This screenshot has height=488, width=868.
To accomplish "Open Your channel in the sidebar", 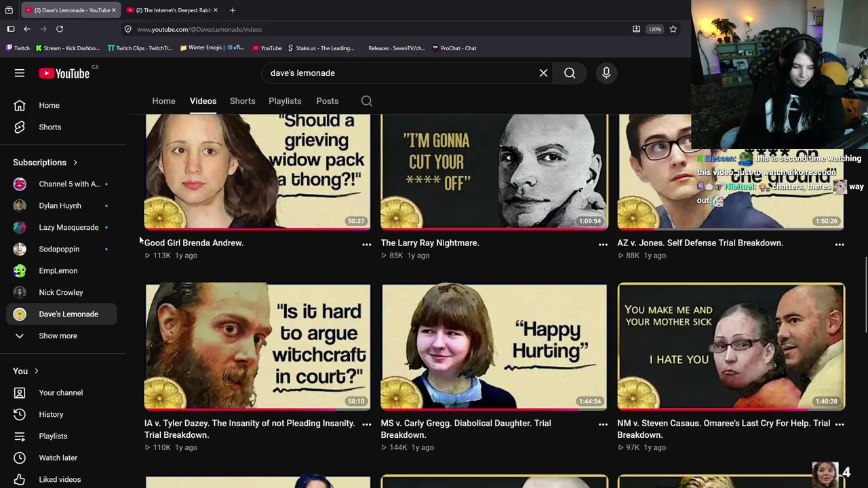I will [x=62, y=393].
